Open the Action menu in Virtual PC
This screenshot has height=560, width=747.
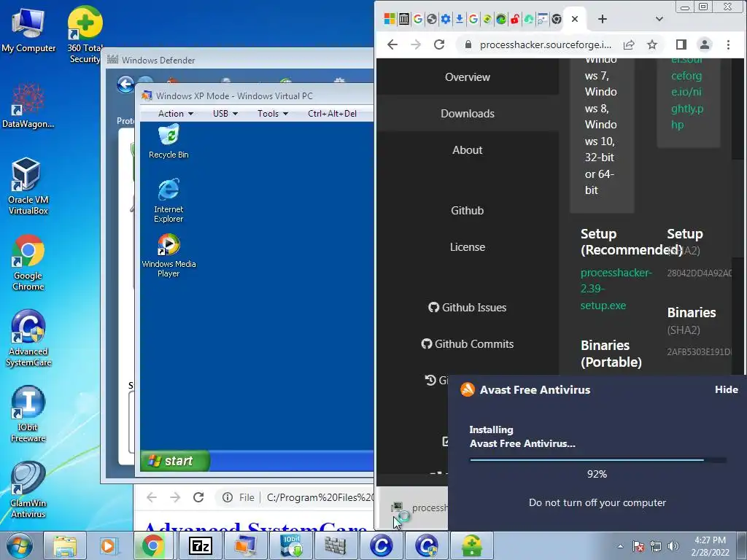pyautogui.click(x=175, y=113)
